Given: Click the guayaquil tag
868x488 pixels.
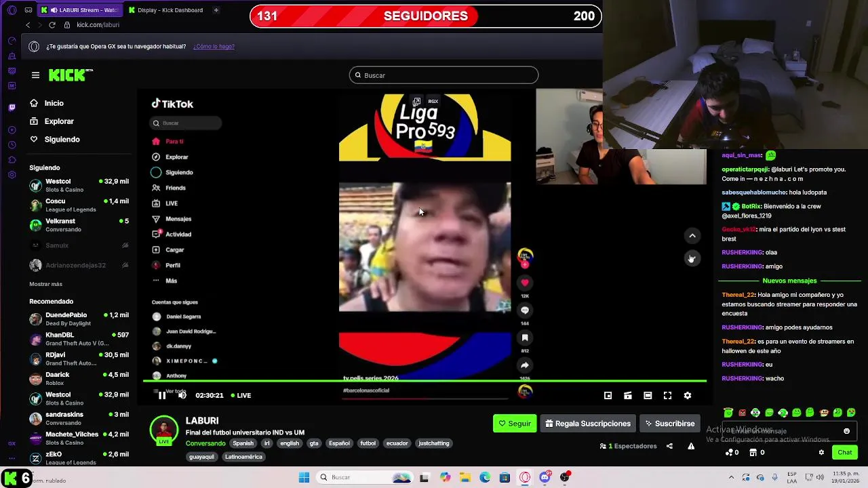Looking at the screenshot, I should coord(202,457).
